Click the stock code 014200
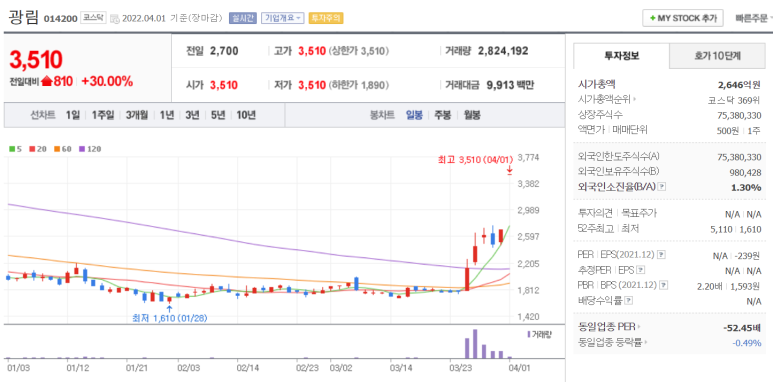The image size is (773, 382). coord(60,19)
